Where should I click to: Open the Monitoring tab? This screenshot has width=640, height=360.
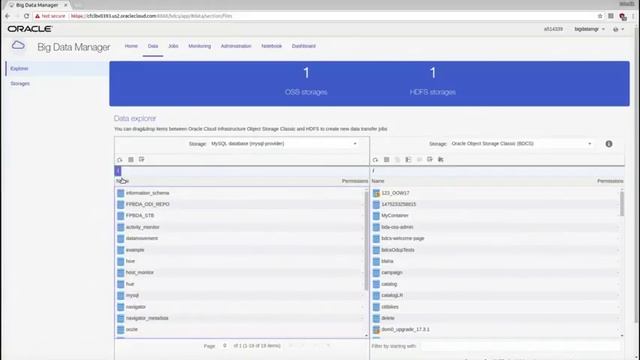(200, 46)
